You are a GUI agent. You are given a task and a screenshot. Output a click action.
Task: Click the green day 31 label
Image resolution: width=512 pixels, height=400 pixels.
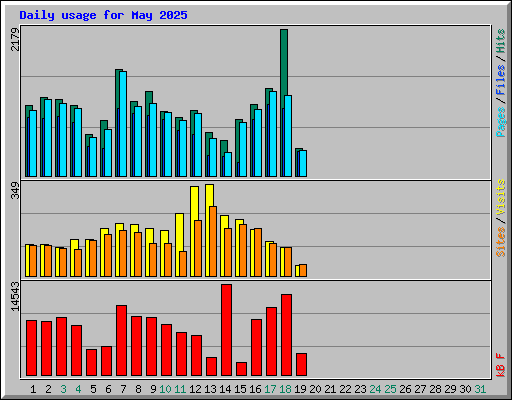coord(480,389)
